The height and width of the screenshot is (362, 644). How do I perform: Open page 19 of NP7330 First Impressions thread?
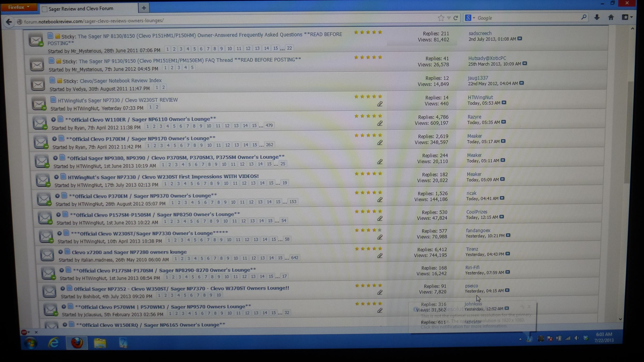[x=285, y=183]
